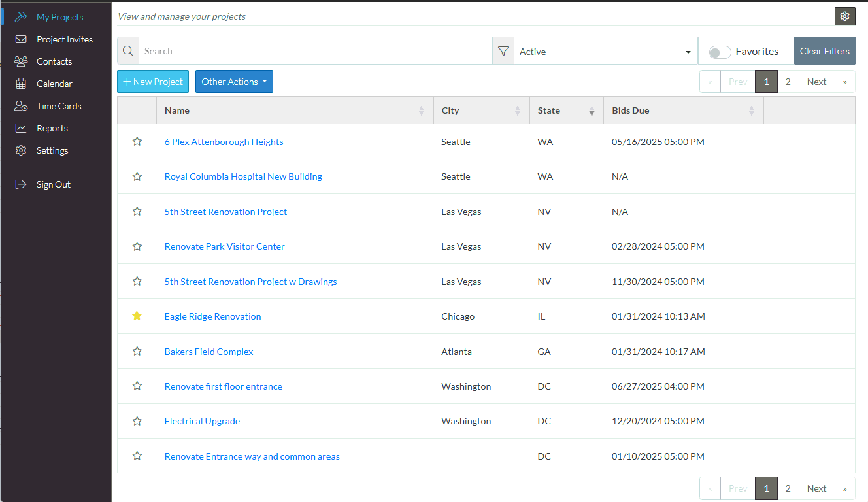Viewport: 868px width, 502px height.
Task: Click page 1 in top pagination
Action: 766,82
